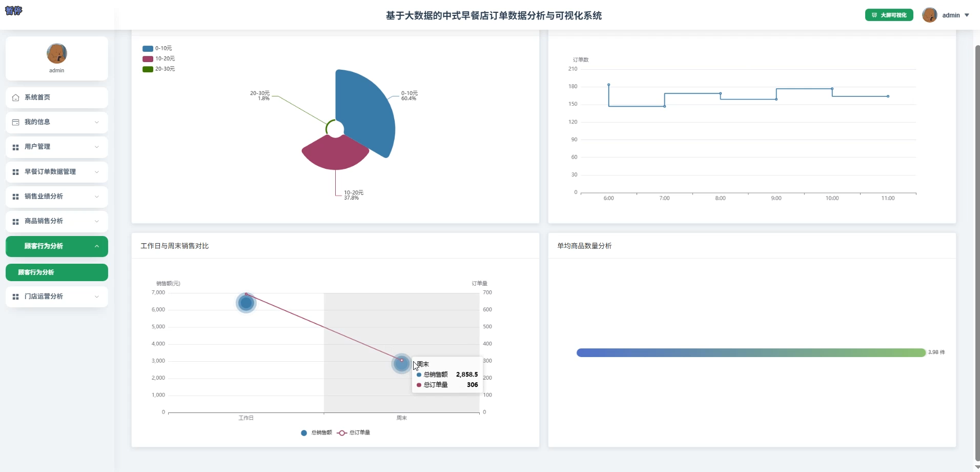This screenshot has height=472, width=980.
Task: Toggle the 总销售额 legend item
Action: click(x=316, y=433)
